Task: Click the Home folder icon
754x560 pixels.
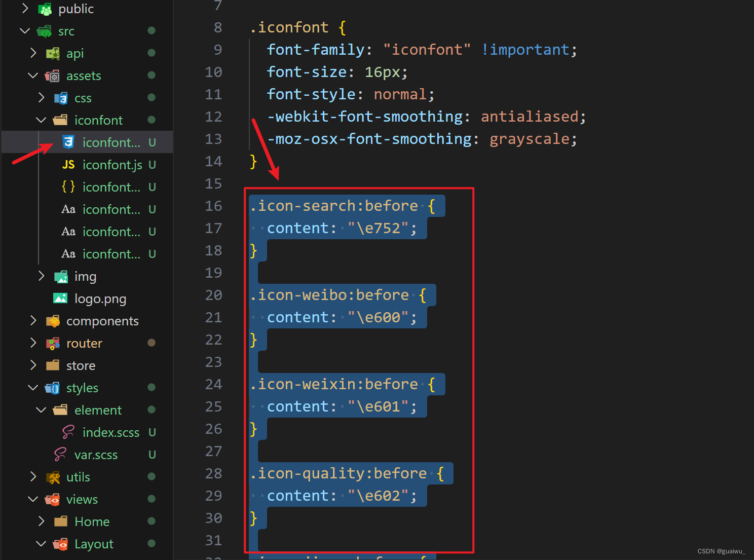Action: point(61,521)
